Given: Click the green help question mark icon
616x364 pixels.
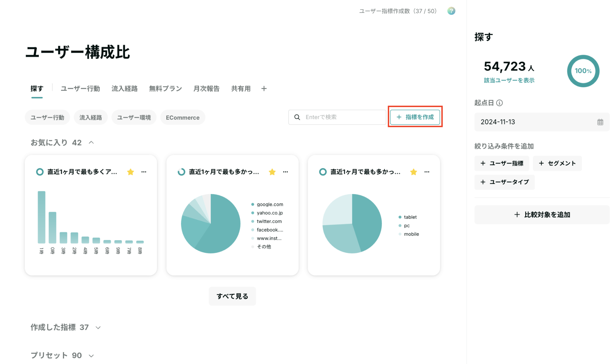Looking at the screenshot, I should click(451, 11).
